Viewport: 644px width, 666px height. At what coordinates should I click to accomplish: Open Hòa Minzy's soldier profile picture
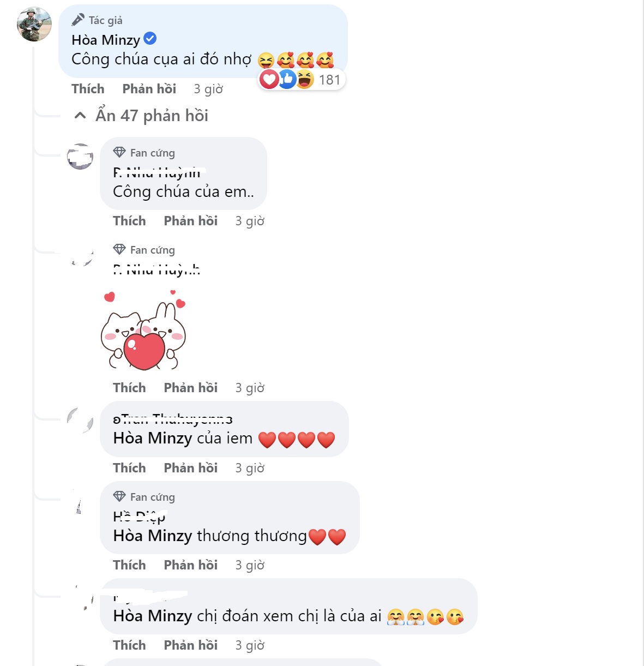[x=34, y=24]
